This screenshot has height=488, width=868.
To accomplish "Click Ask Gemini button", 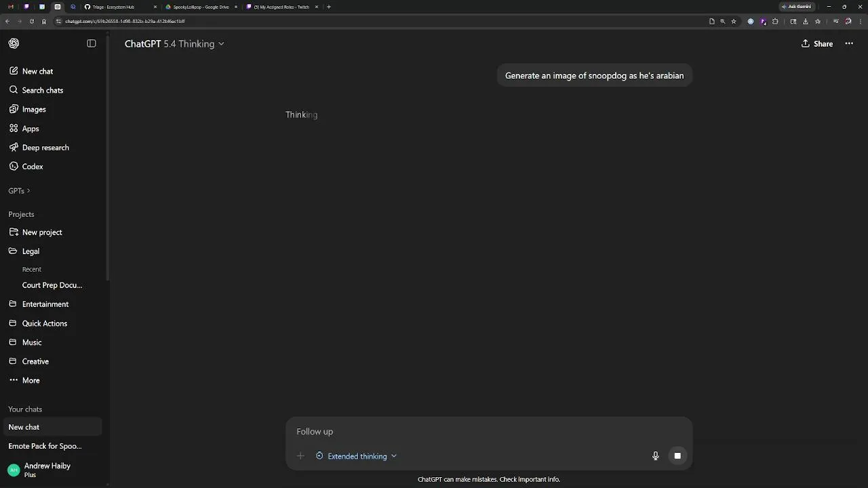I will pyautogui.click(x=797, y=7).
